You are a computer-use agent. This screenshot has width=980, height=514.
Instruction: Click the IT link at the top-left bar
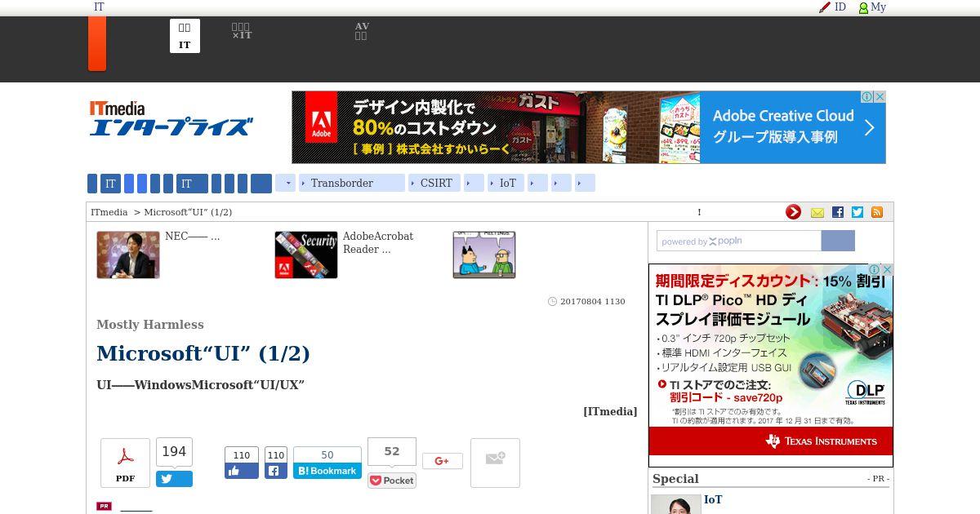(99, 7)
